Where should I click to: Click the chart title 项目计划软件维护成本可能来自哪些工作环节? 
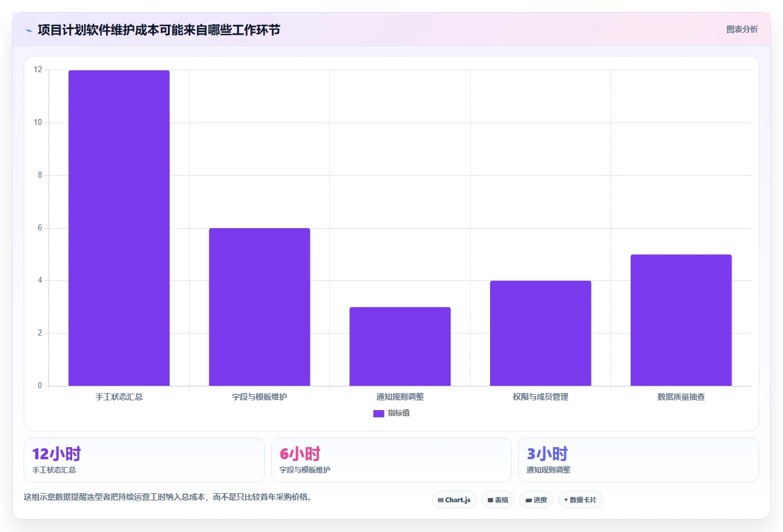[x=159, y=30]
